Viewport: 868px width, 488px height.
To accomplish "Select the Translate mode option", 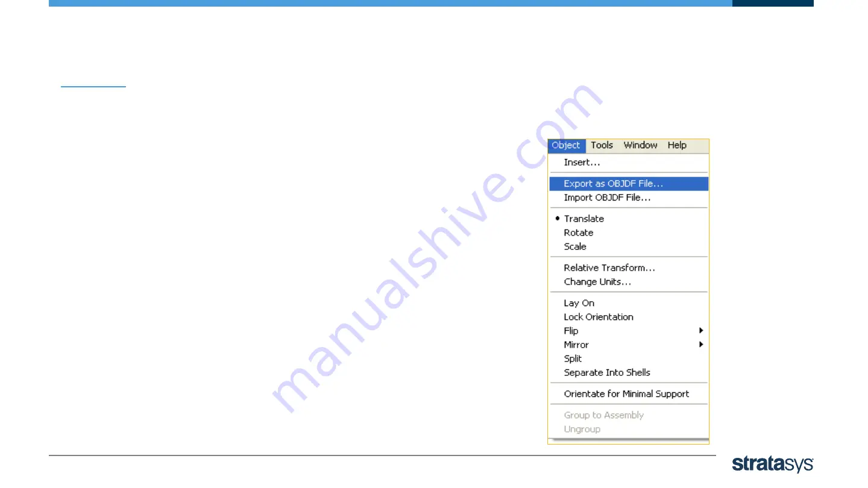I will coord(629,219).
